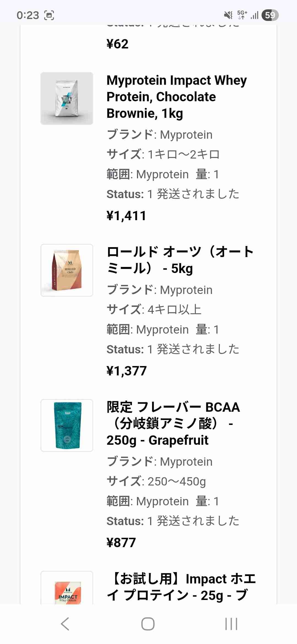Open 【お試し用】Impact ホエイ プロテイン 25g title
This screenshot has width=297, height=644.
[x=182, y=587]
